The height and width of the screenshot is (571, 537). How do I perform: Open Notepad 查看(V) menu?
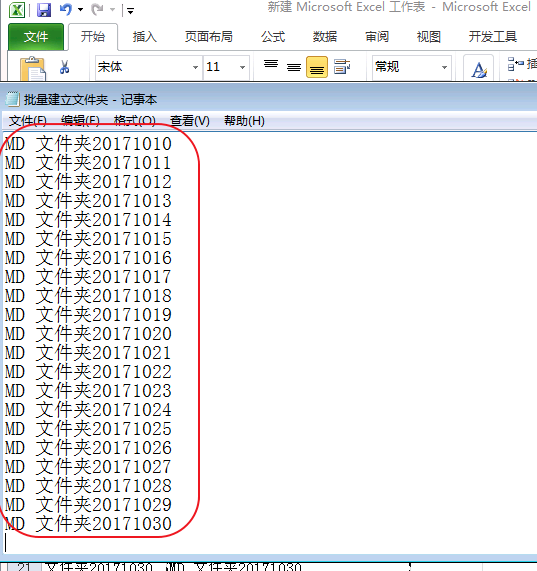click(x=190, y=121)
